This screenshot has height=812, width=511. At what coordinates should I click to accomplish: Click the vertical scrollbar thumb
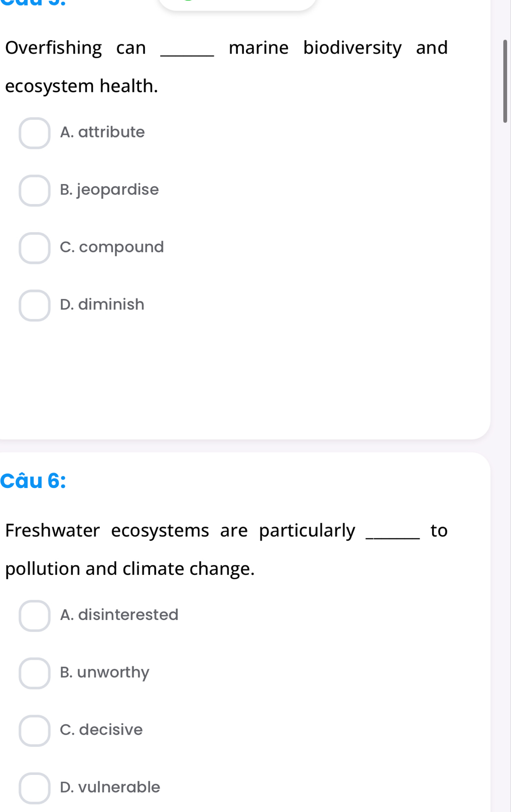coord(505,81)
